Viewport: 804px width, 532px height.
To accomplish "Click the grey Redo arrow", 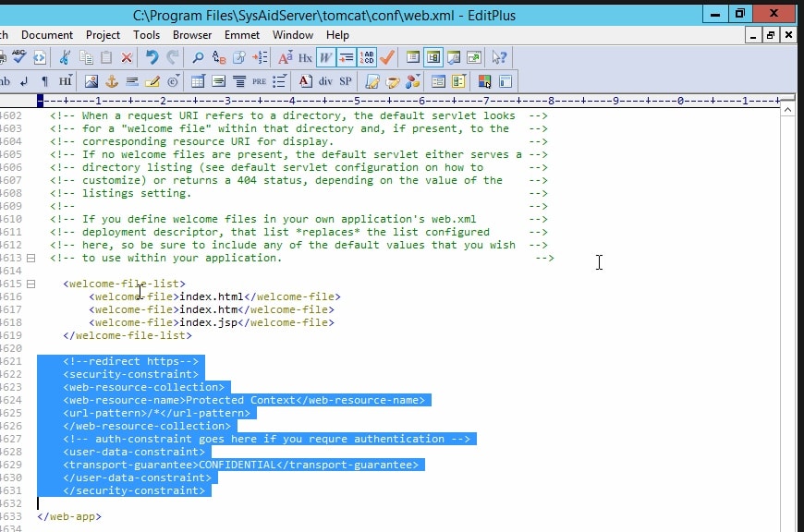I will click(173, 57).
